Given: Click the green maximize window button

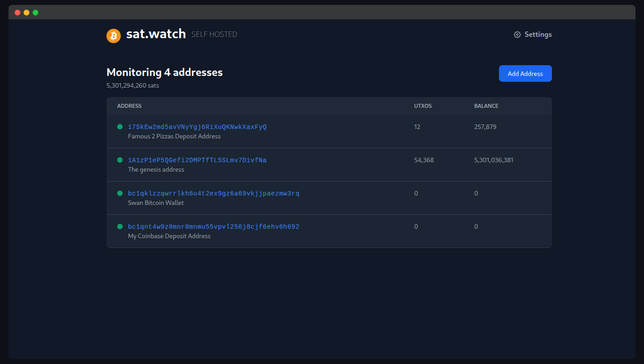Looking at the screenshot, I should pos(35,13).
